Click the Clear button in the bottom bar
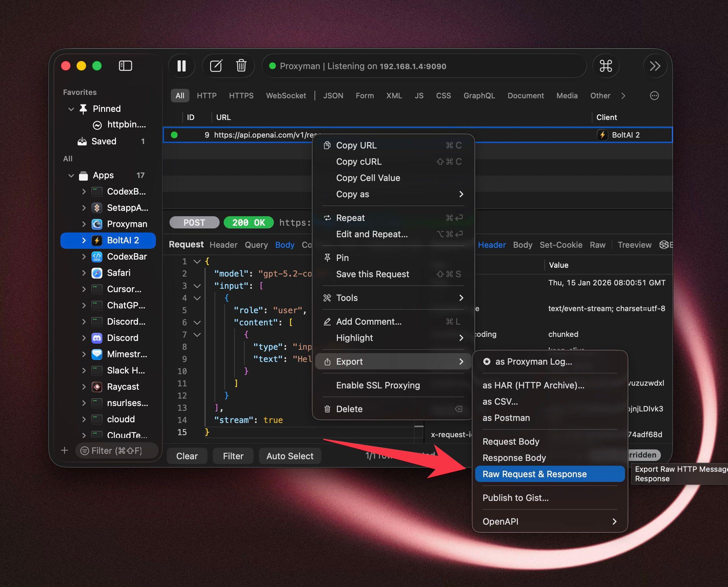Viewport: 728px width, 587px height. tap(187, 456)
